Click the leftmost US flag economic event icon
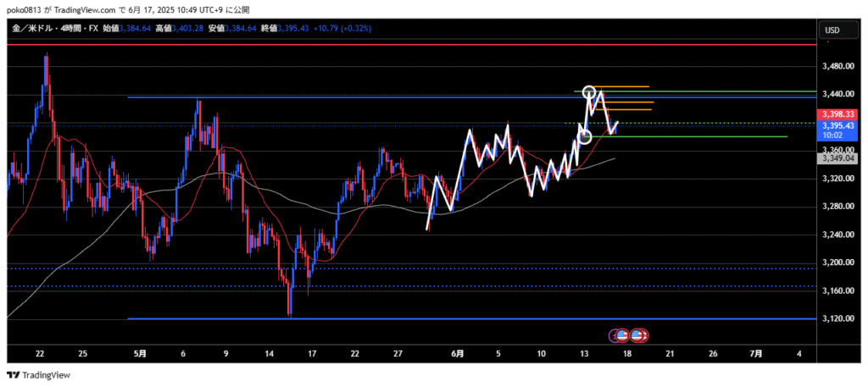Image resolution: width=868 pixels, height=387 pixels. click(621, 335)
